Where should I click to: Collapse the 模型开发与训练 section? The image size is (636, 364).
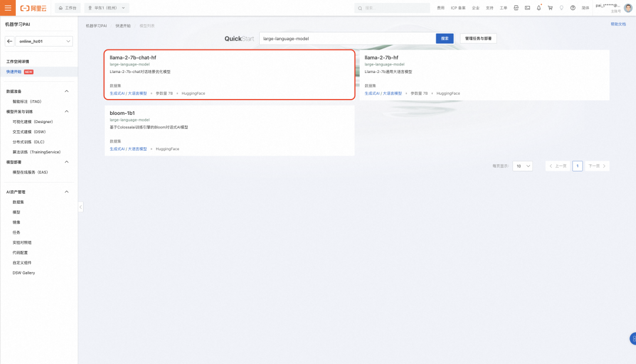click(x=67, y=111)
